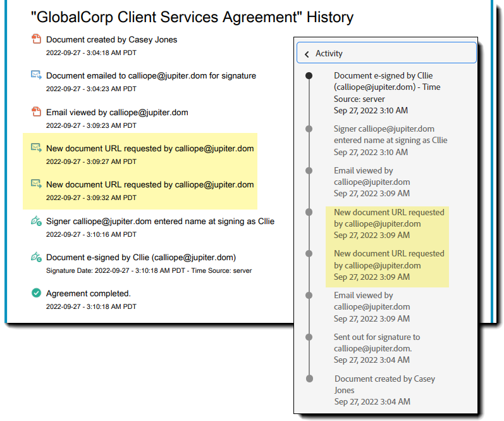Select the timeline dot for Signer entered name entry
Screen dimensions: 504x421
[309, 129]
